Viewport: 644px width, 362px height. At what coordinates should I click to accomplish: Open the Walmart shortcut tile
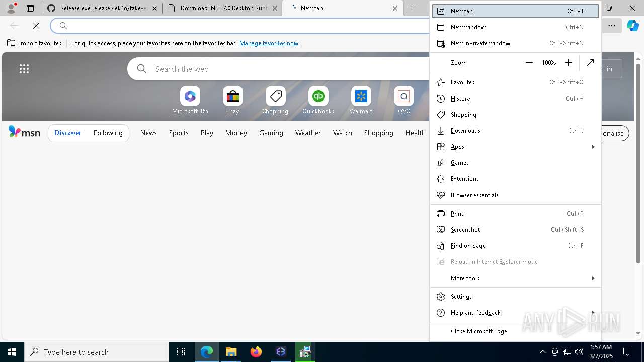click(x=361, y=101)
